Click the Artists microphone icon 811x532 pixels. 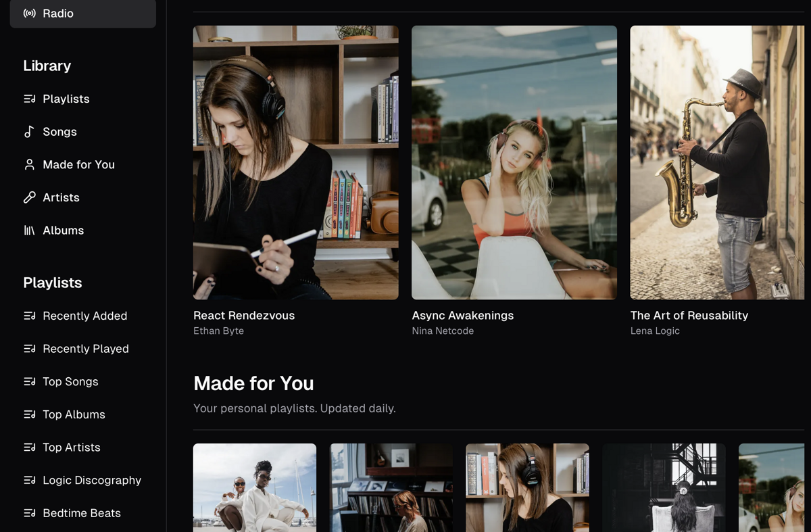(x=30, y=197)
